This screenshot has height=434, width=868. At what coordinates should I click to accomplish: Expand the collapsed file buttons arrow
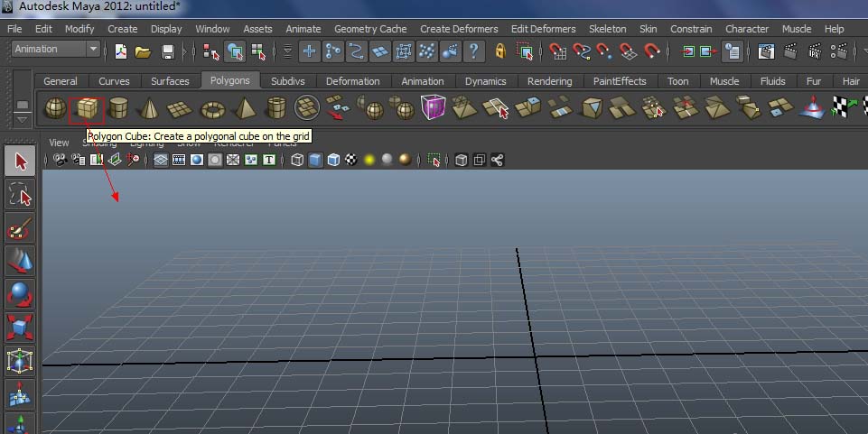pos(185,51)
